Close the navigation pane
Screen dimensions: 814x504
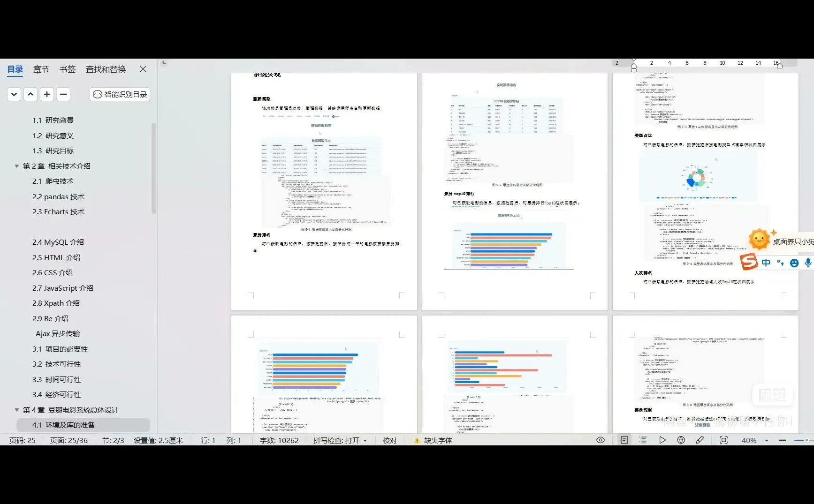point(143,69)
